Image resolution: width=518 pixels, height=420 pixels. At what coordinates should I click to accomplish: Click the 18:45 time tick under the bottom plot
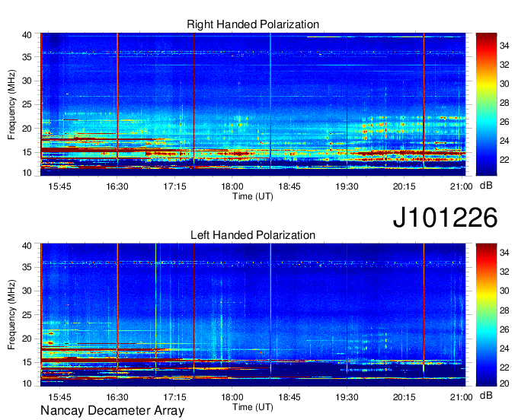[x=289, y=397]
